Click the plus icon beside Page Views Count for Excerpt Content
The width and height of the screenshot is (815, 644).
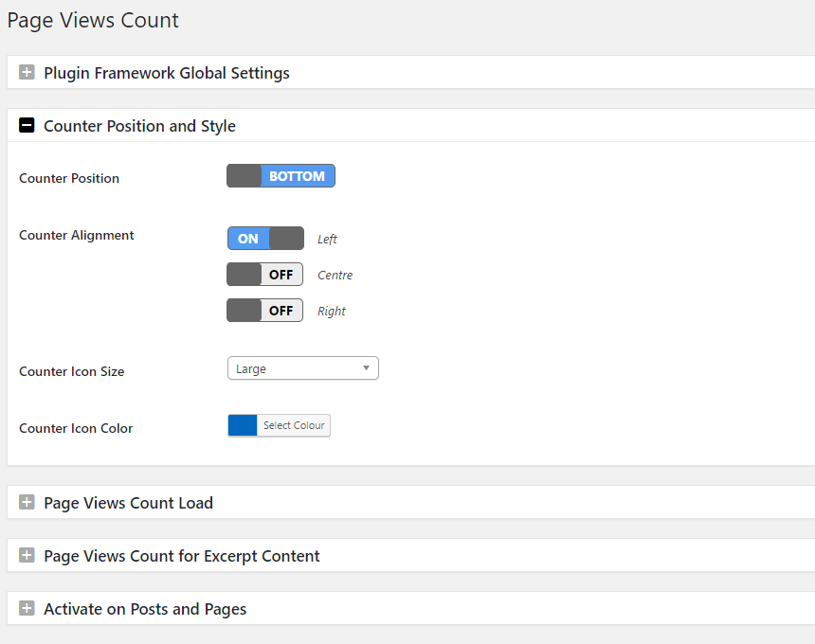27,556
